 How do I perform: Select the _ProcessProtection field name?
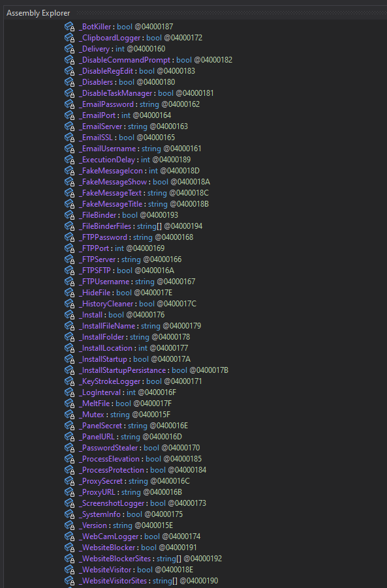tap(112, 470)
